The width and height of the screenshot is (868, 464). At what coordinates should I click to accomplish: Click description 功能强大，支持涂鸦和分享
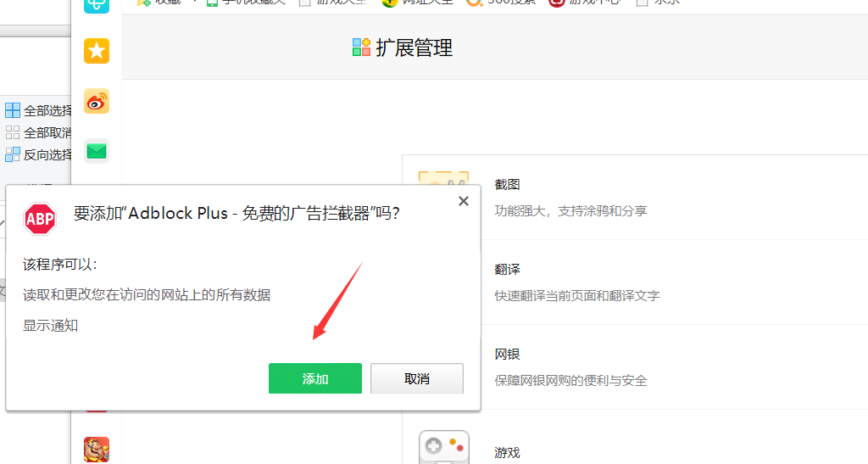[x=570, y=211]
